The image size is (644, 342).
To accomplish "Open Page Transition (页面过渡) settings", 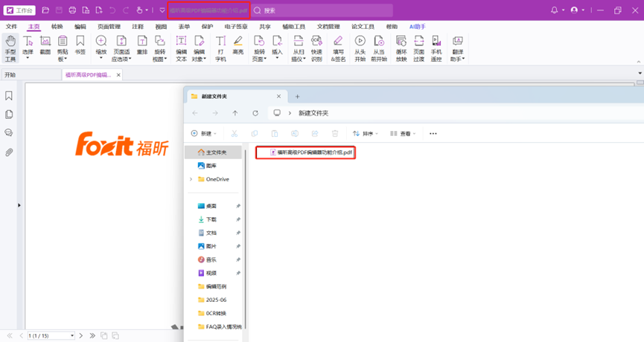I will click(x=418, y=48).
